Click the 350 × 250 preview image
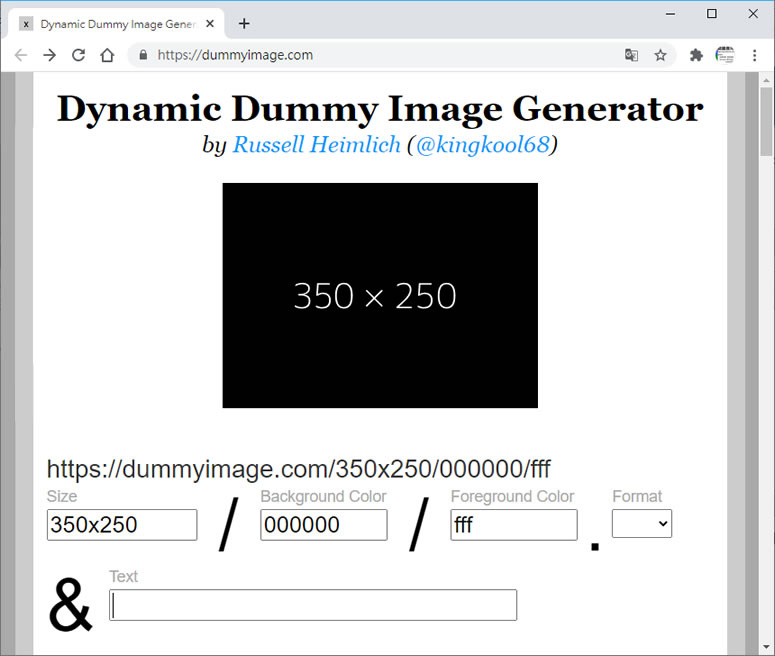This screenshot has height=656, width=775. [380, 295]
